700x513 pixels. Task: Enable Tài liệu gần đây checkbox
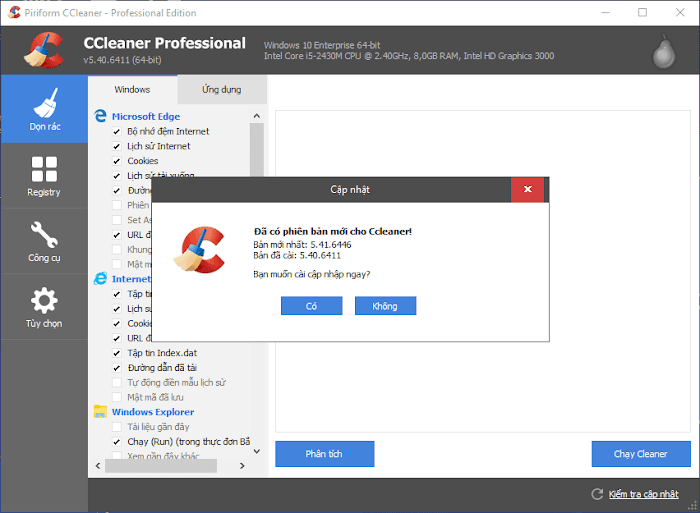point(117,427)
